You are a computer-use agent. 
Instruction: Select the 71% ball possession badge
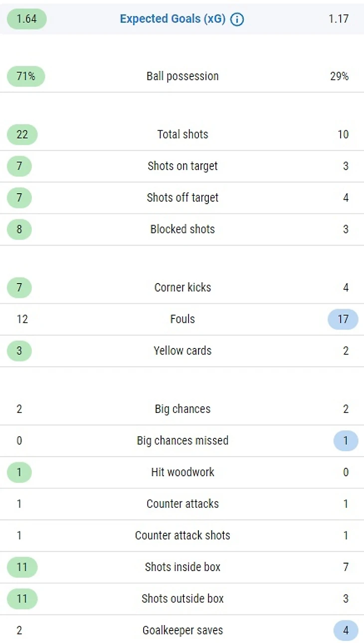click(x=25, y=76)
